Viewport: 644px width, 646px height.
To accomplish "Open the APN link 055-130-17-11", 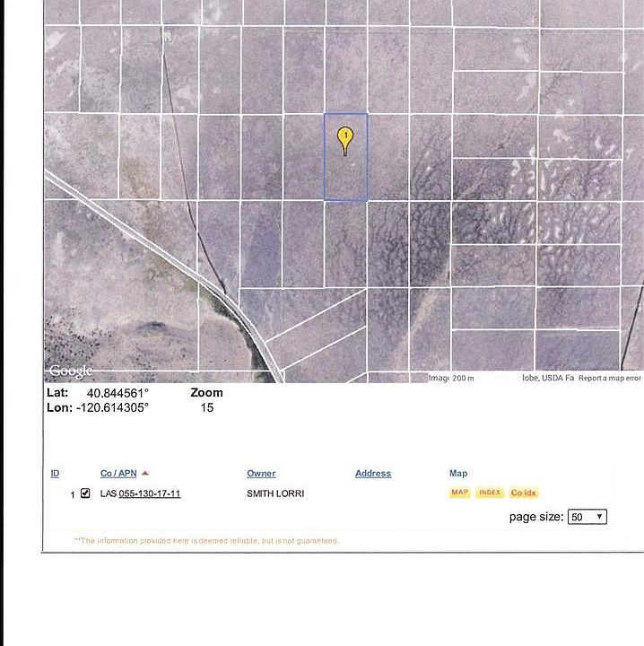I will click(150, 493).
